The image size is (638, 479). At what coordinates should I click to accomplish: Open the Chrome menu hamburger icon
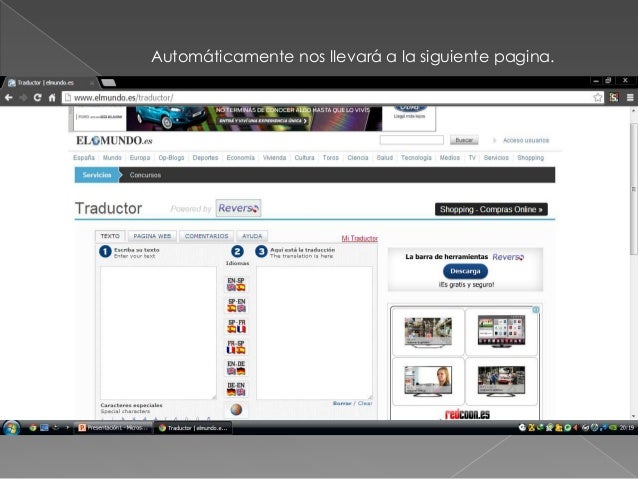630,97
